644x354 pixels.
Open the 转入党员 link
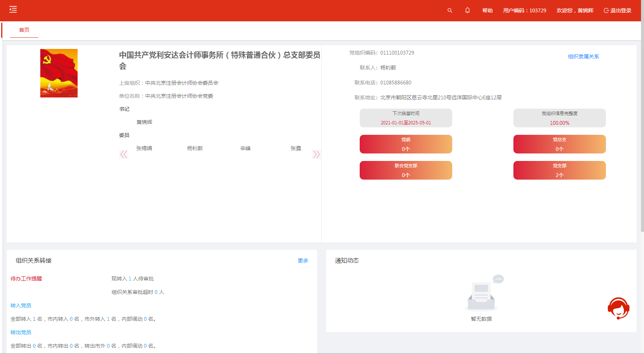pos(21,305)
